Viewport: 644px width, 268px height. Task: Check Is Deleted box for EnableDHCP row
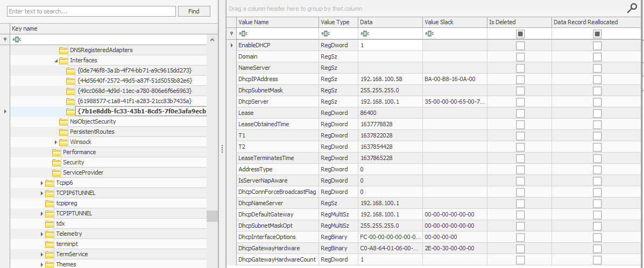[x=520, y=46]
